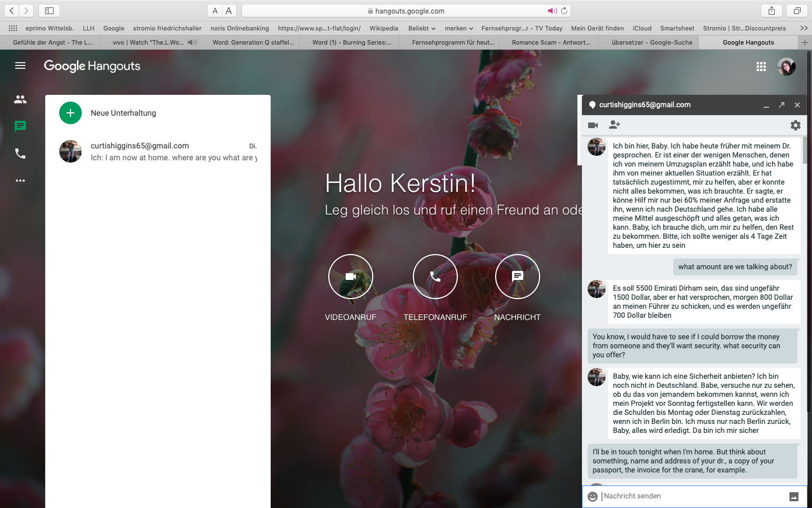Show more options via three-dot sidebar icon

coord(20,181)
